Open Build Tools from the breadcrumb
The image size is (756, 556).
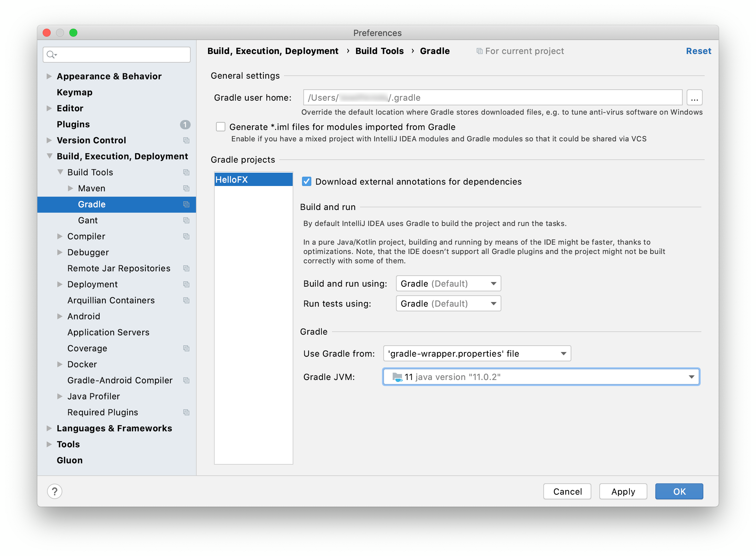pyautogui.click(x=379, y=51)
